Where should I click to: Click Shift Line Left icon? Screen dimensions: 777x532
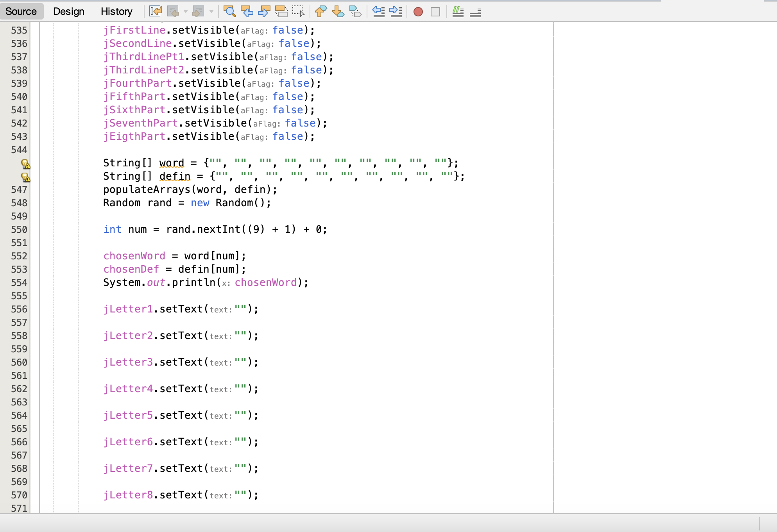tap(378, 11)
